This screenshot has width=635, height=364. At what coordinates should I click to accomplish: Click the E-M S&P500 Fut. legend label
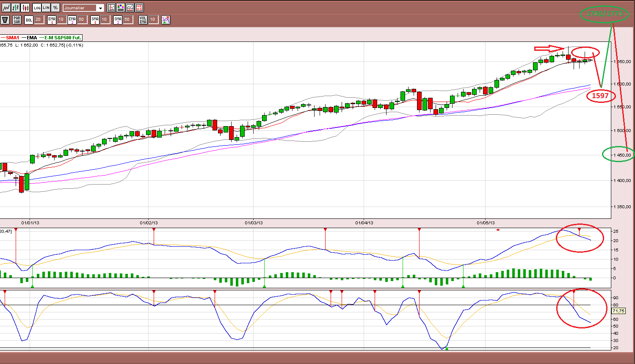[x=63, y=38]
